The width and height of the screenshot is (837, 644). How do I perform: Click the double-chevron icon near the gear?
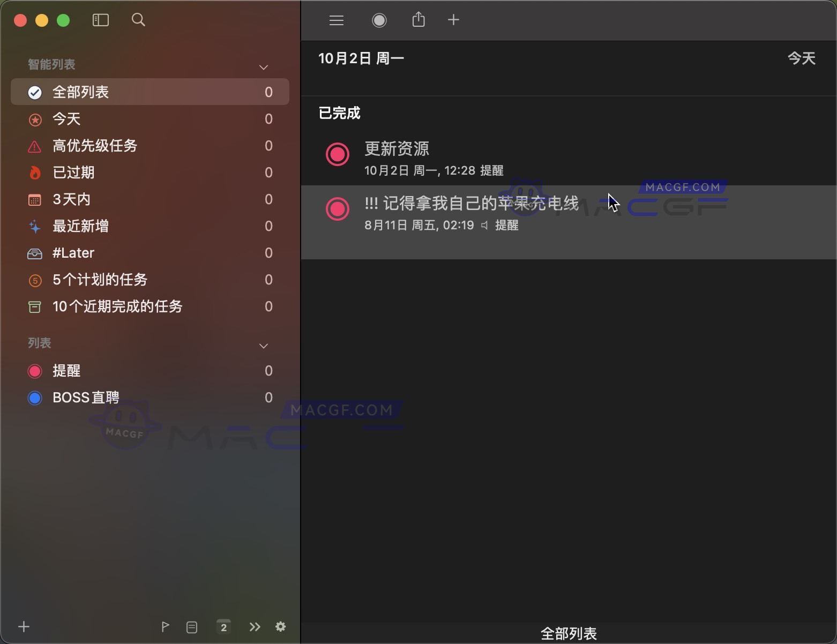point(255,627)
